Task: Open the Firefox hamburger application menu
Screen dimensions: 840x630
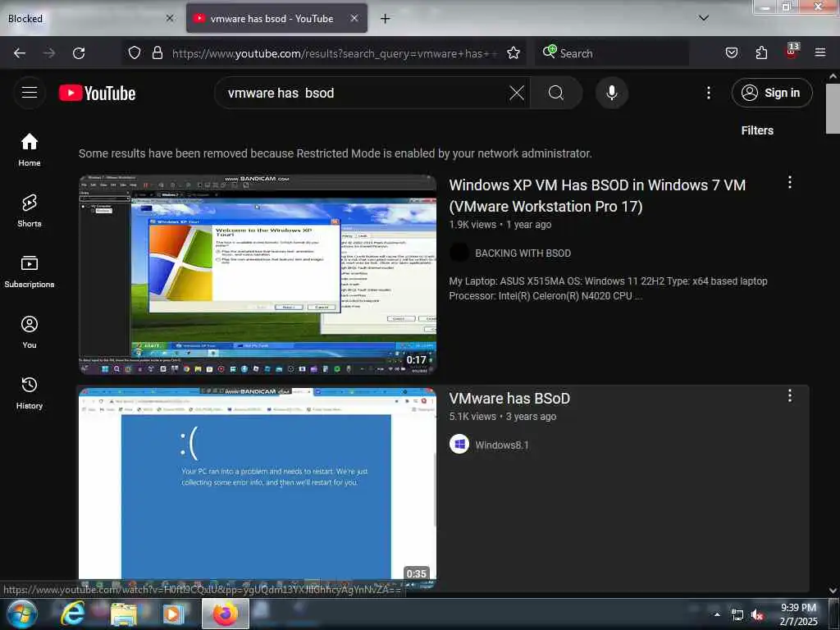Action: tap(819, 52)
